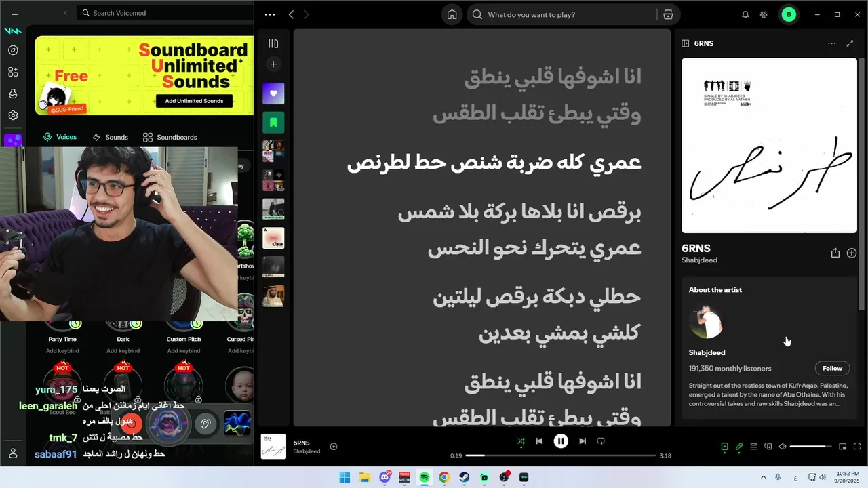The height and width of the screenshot is (488, 868).
Task: Switch to Voicemod Soundboards tab
Action: [170, 137]
